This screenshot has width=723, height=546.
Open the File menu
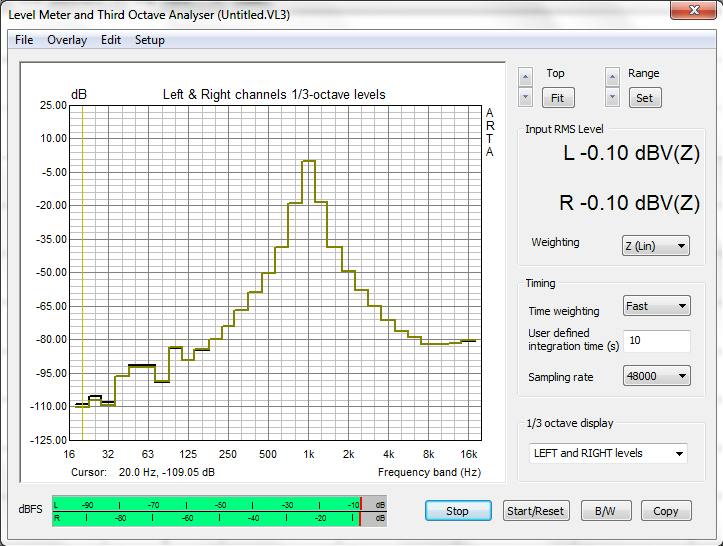(24, 40)
